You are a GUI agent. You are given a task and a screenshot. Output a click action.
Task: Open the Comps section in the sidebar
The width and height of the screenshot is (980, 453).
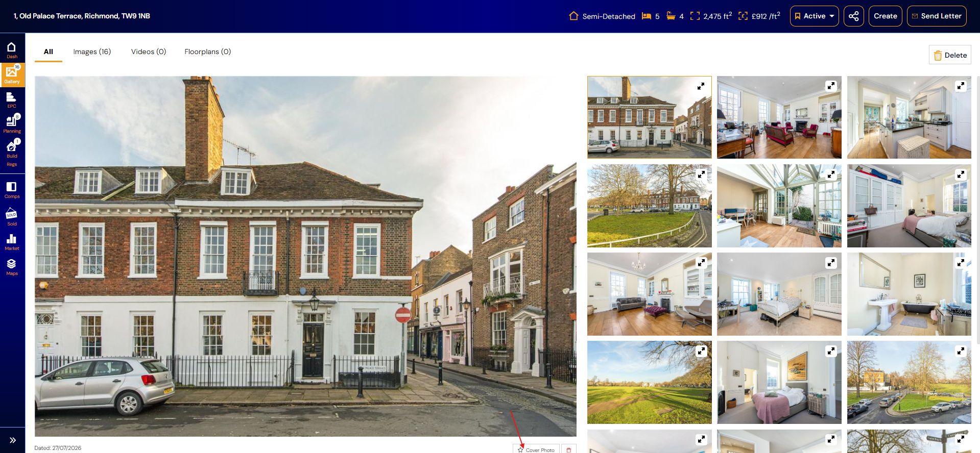click(12, 190)
